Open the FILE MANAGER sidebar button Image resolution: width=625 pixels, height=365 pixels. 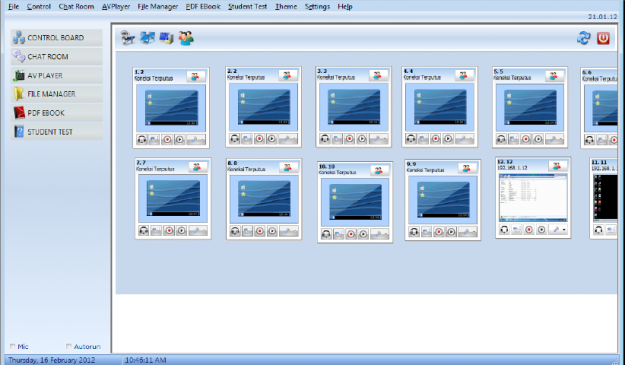[x=57, y=94]
